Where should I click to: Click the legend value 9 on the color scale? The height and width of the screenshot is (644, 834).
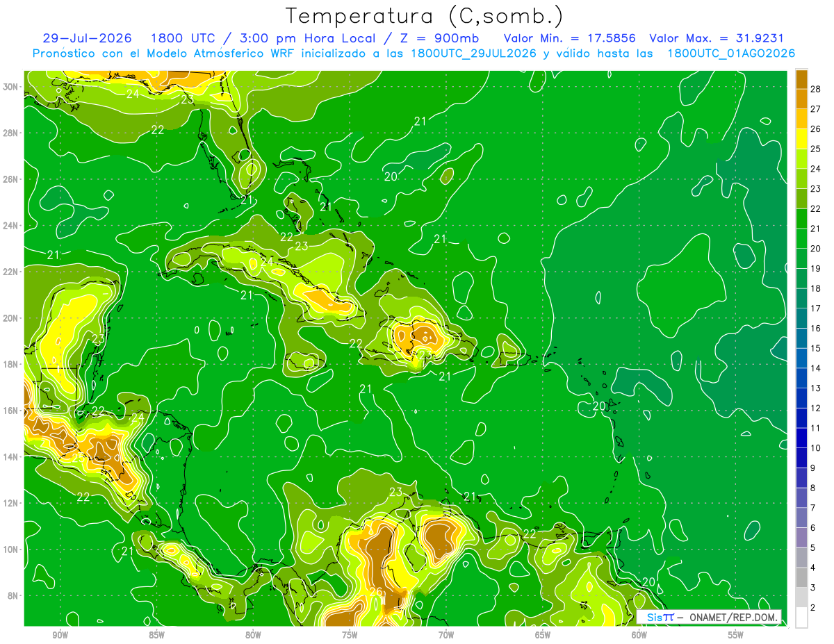click(814, 468)
